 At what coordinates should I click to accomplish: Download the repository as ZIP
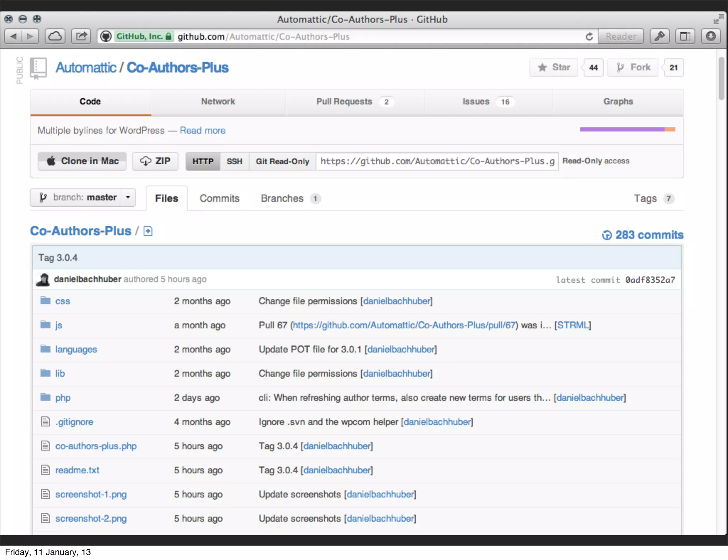click(155, 161)
